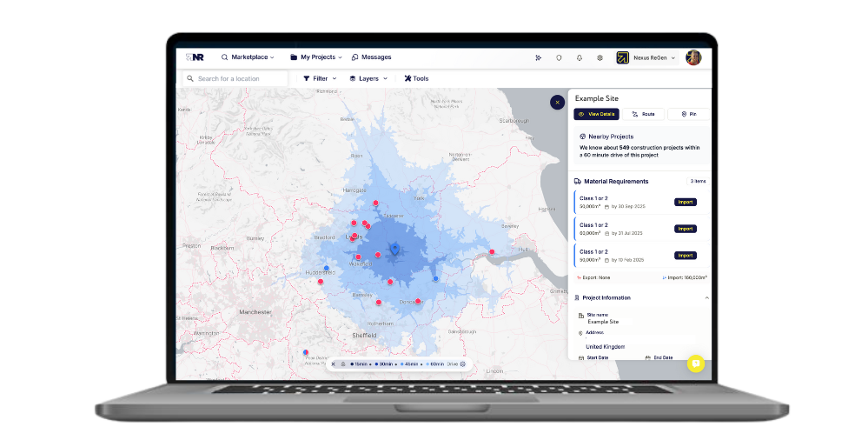The width and height of the screenshot is (868, 440).
Task: Click the NR logo in the header
Action: (195, 57)
